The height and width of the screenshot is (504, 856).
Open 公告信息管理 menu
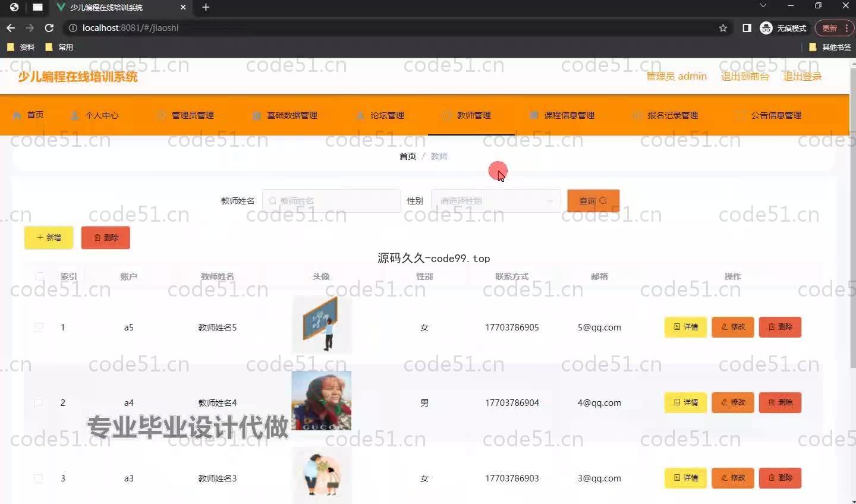(x=769, y=115)
